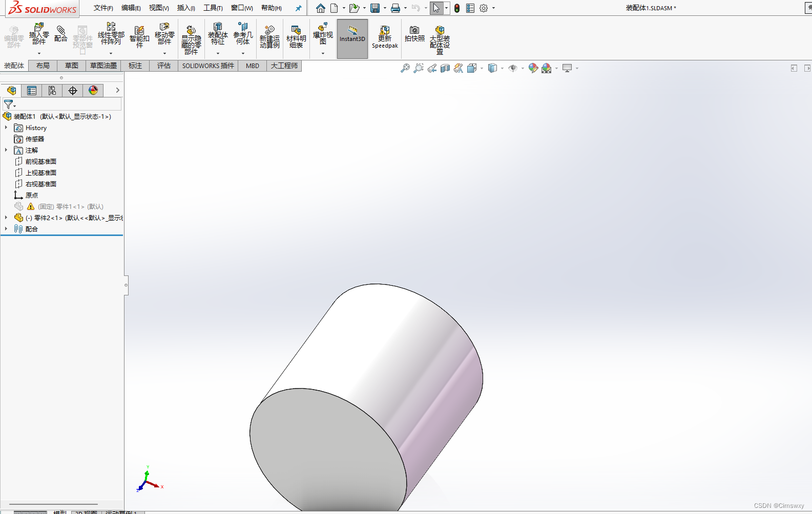This screenshot has height=514, width=812.
Task: Expand the 配合 (Mates) folder node
Action: pos(6,229)
